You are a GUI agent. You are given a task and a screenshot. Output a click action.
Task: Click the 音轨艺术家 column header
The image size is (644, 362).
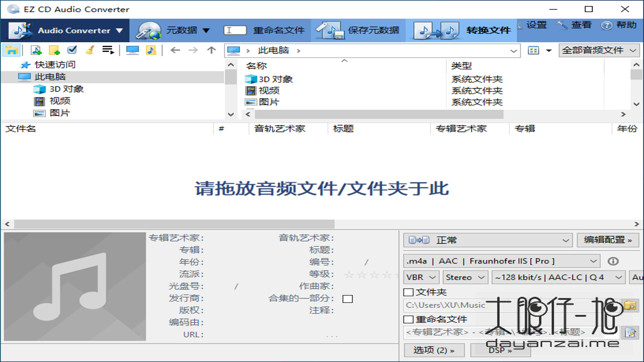pyautogui.click(x=280, y=129)
